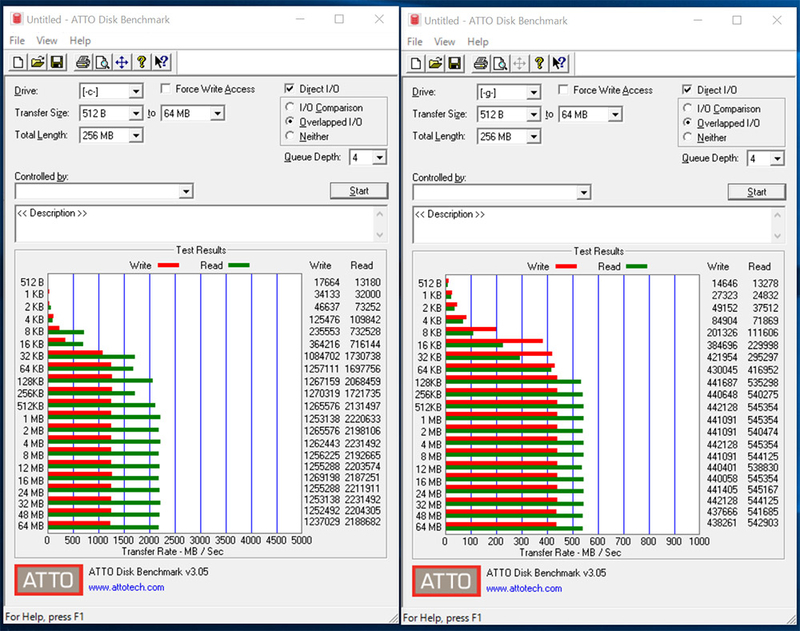Image resolution: width=800 pixels, height=631 pixels.
Task: Open View menu in left window
Action: coord(46,41)
